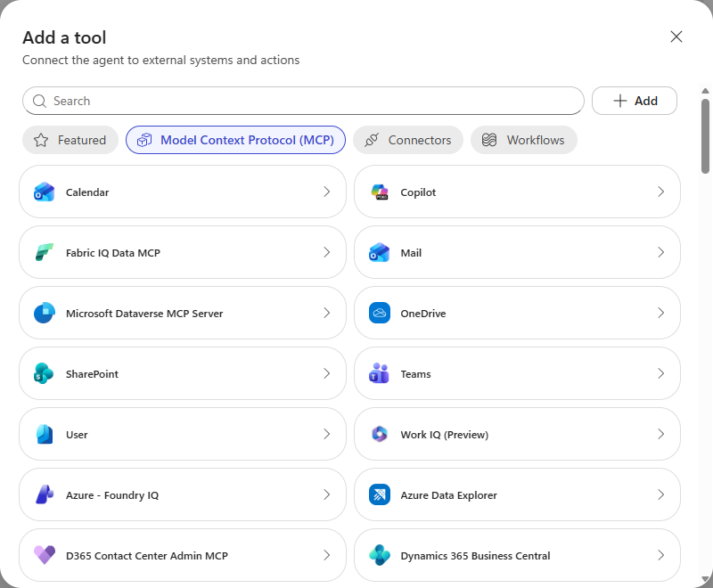The height and width of the screenshot is (588, 713).
Task: Click the Mail Outlook icon
Action: [380, 252]
